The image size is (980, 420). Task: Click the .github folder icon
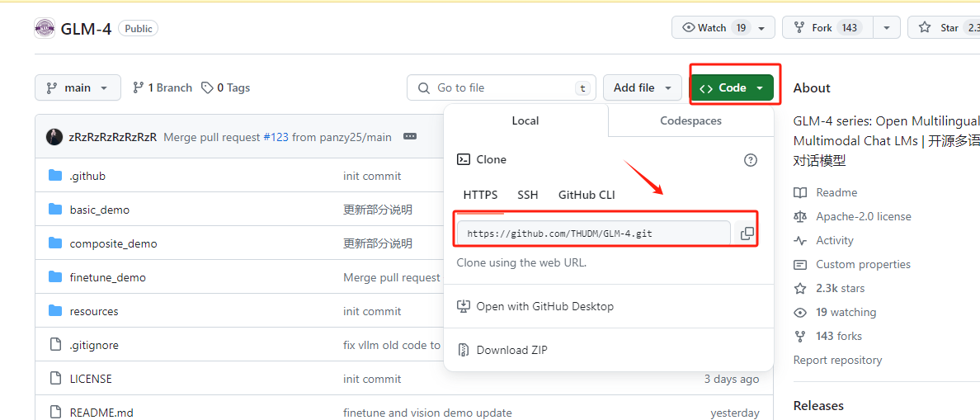point(55,176)
